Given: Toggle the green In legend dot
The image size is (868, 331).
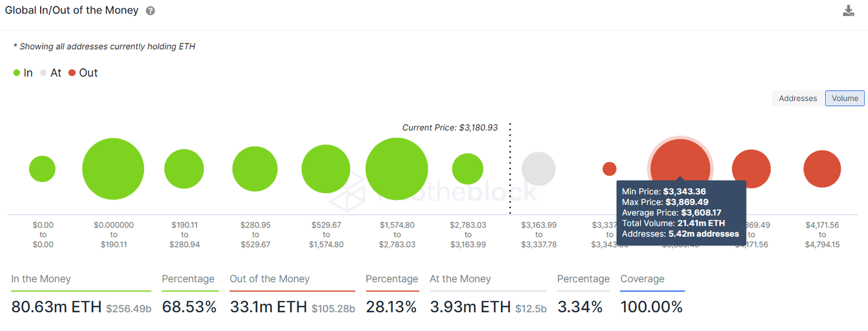Looking at the screenshot, I should point(17,73).
